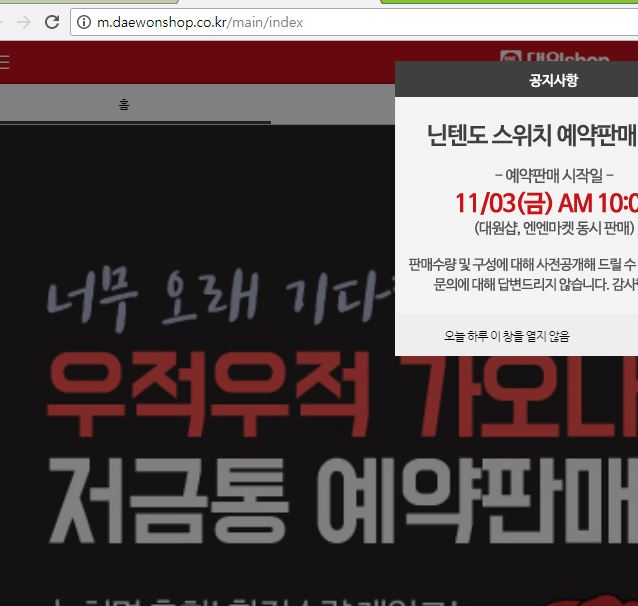This screenshot has width=638, height=606.
Task: View site information via the address bar icon
Action: (x=84, y=22)
